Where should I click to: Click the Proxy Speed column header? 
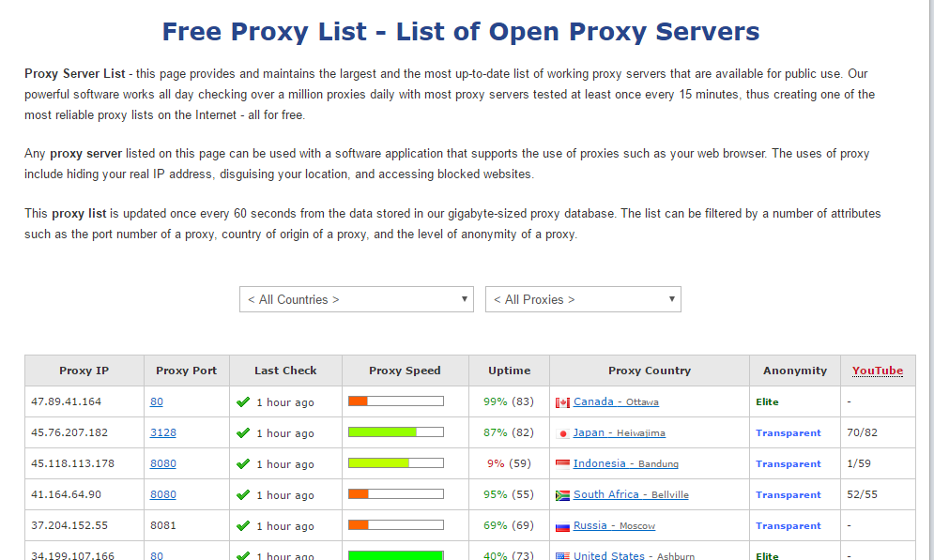(406, 371)
